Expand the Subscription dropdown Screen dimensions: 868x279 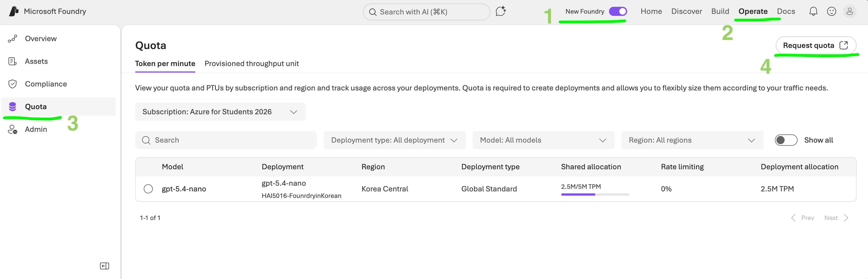220,112
